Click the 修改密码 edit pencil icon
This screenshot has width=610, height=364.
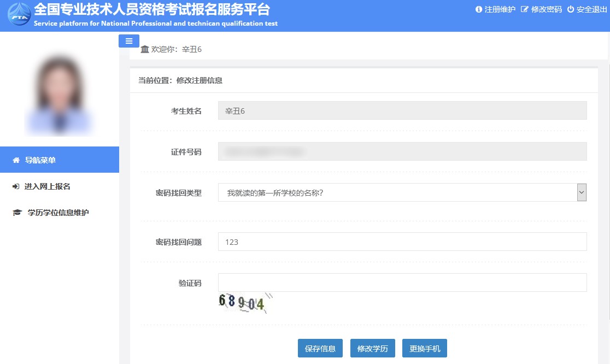pyautogui.click(x=525, y=9)
